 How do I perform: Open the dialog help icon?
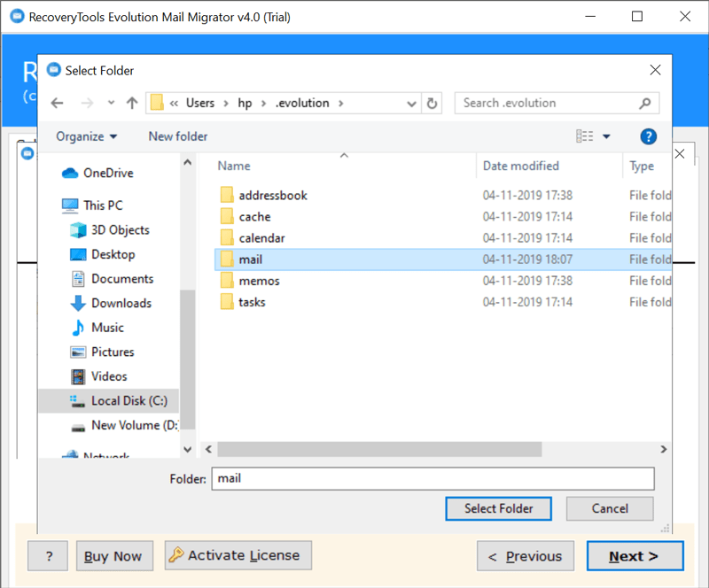(649, 136)
